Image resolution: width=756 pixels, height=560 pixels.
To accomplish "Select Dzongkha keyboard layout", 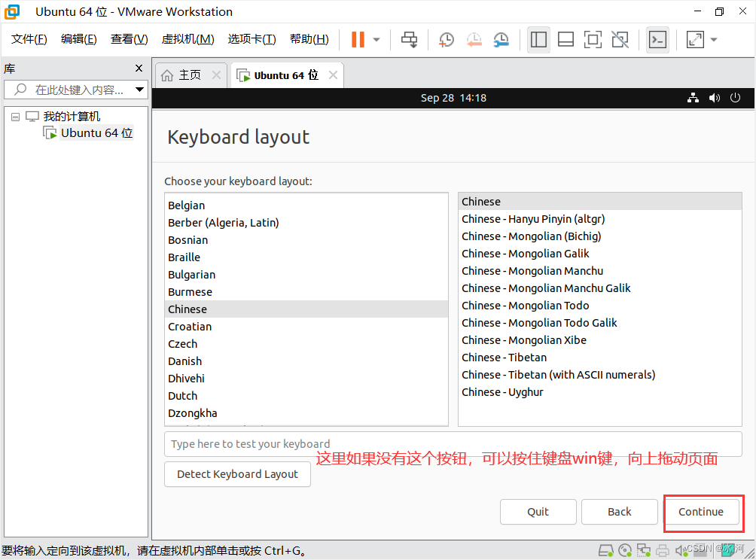I will 306,413.
